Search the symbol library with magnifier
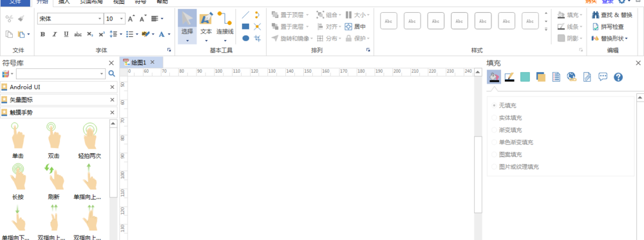This screenshot has height=240, width=644. point(111,74)
